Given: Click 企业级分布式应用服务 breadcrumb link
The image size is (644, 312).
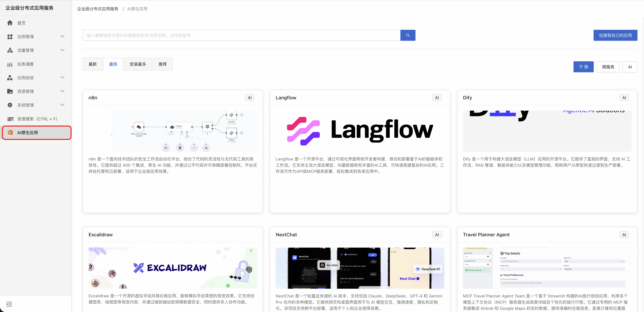Looking at the screenshot, I should click(98, 9).
